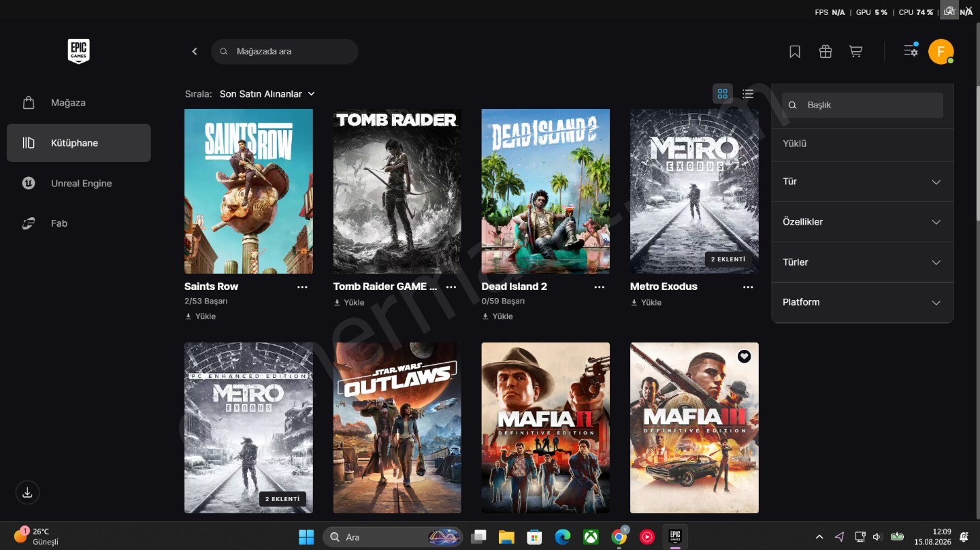Click the volume speaker tray icon
Image resolution: width=980 pixels, height=550 pixels.
point(877,537)
